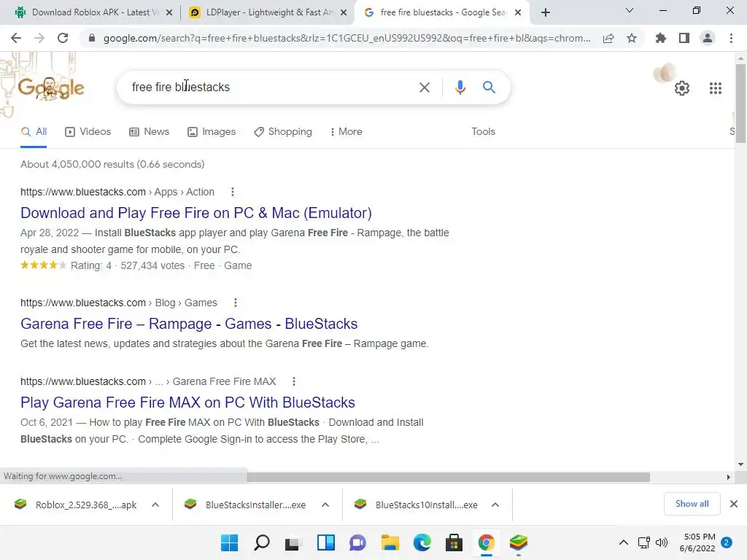Open the More search filters menu
Screen dimensions: 747x560
pyautogui.click(x=347, y=131)
